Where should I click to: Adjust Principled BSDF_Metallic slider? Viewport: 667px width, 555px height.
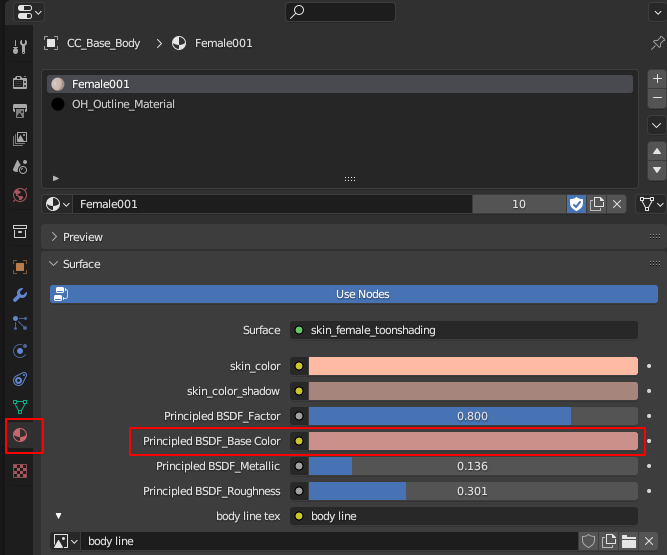point(473,466)
